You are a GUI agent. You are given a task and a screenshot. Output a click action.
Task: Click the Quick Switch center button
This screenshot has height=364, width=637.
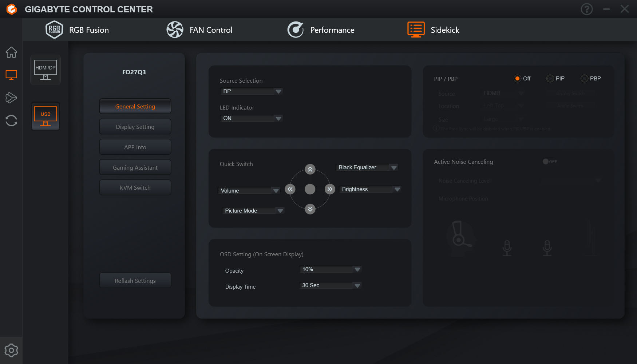point(310,189)
